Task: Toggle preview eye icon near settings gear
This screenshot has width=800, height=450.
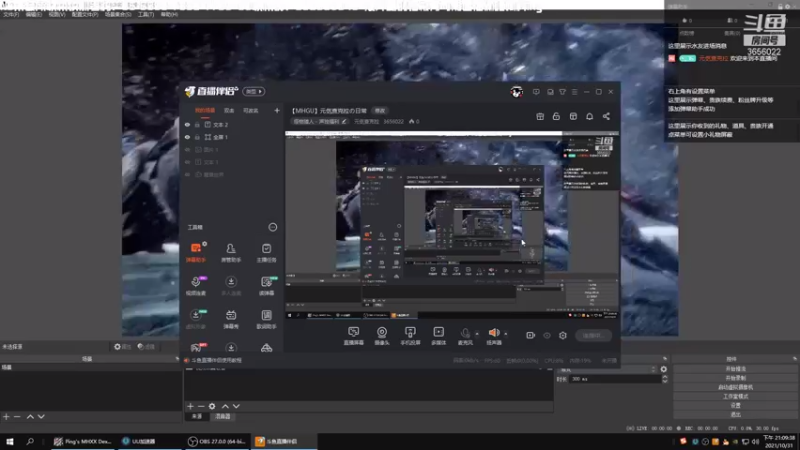Action: point(547,335)
